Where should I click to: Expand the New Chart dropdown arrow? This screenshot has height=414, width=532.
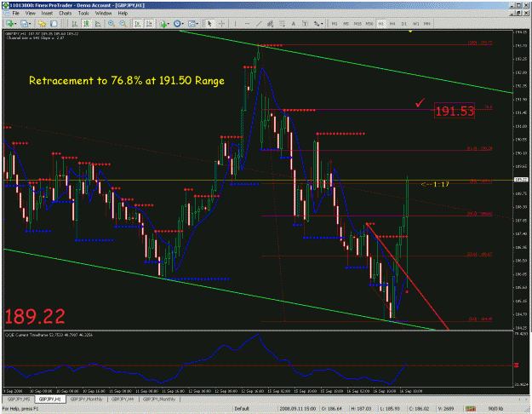tap(15, 24)
